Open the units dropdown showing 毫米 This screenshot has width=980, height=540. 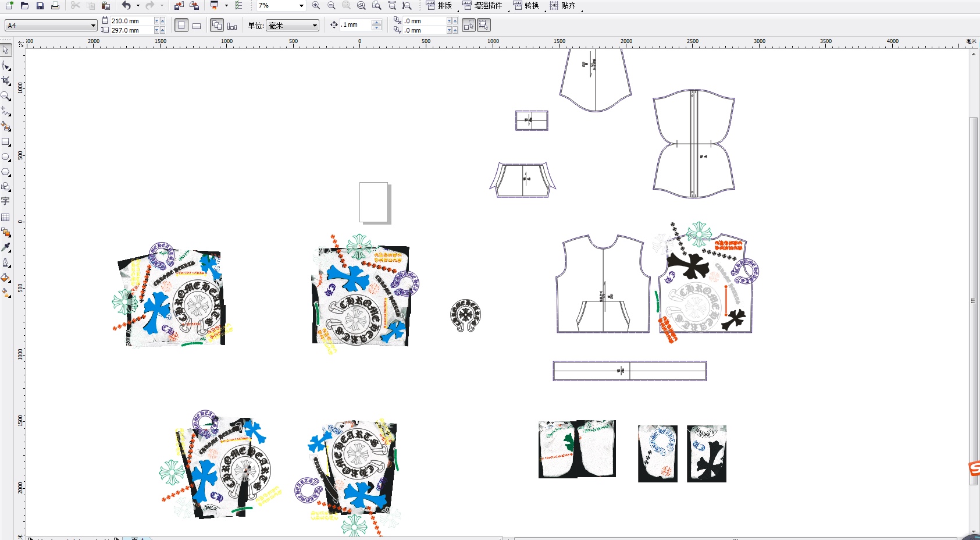[x=293, y=26]
